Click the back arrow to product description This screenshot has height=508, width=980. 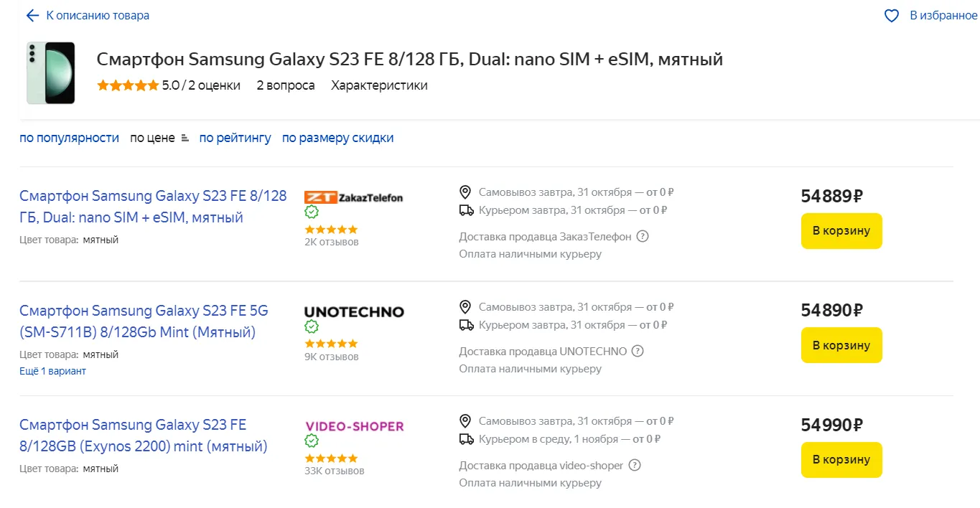click(x=32, y=16)
